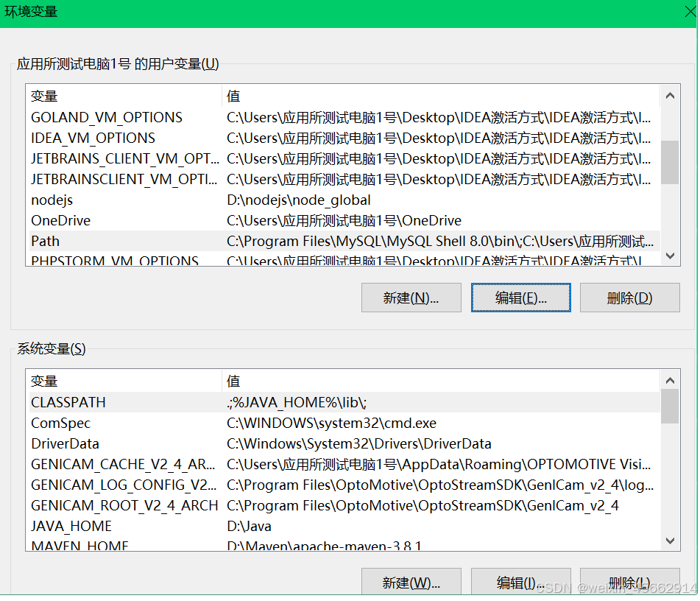Click 变量 column header in user variables
The image size is (700, 601).
tap(43, 96)
